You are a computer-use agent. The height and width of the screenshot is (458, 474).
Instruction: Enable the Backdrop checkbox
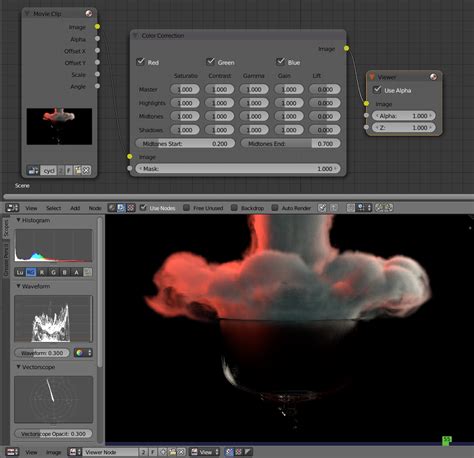click(x=234, y=208)
